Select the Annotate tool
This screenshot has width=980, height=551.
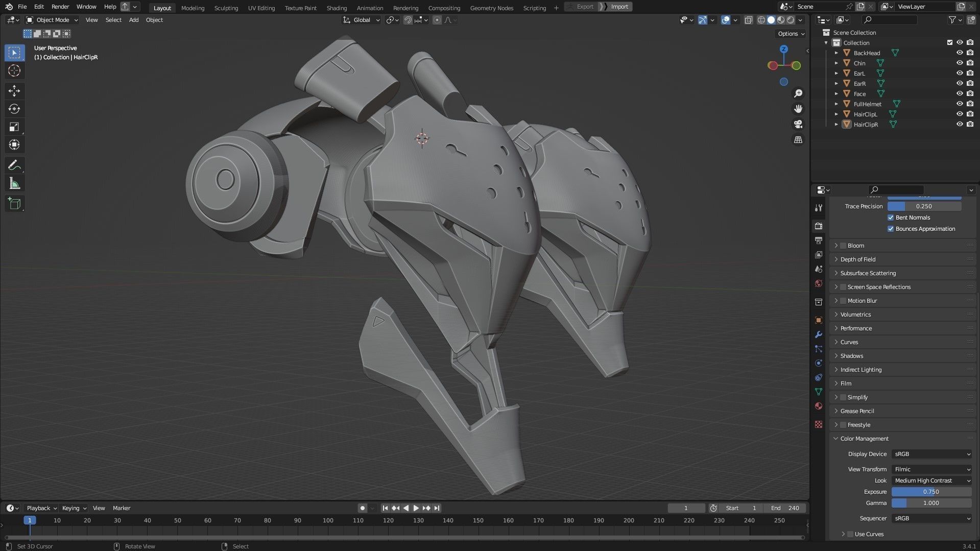pyautogui.click(x=14, y=165)
